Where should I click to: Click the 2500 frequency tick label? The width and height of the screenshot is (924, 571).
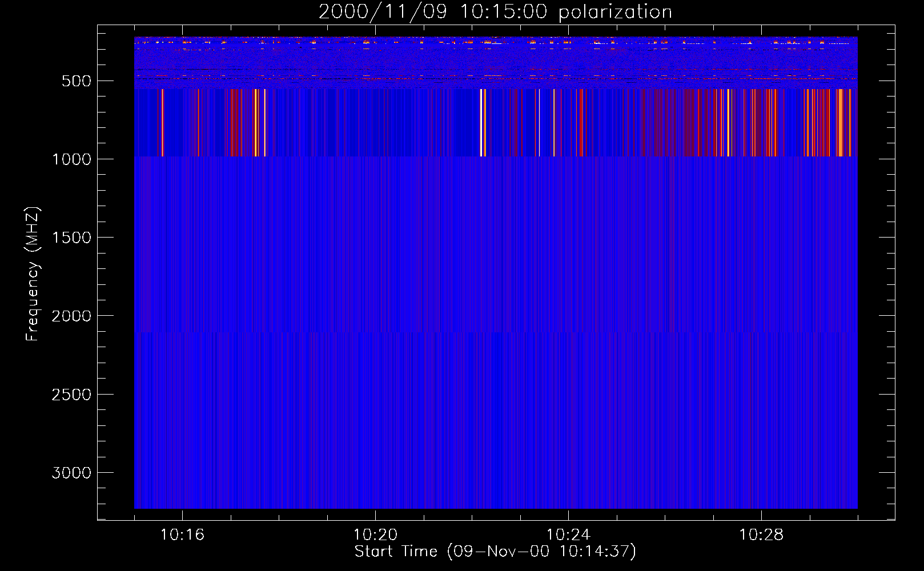coord(71,395)
